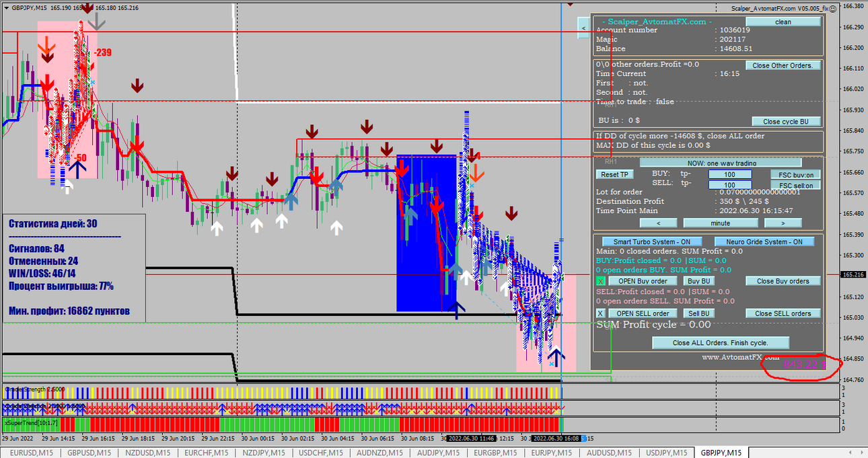Click Close SELL orders button

click(x=783, y=313)
